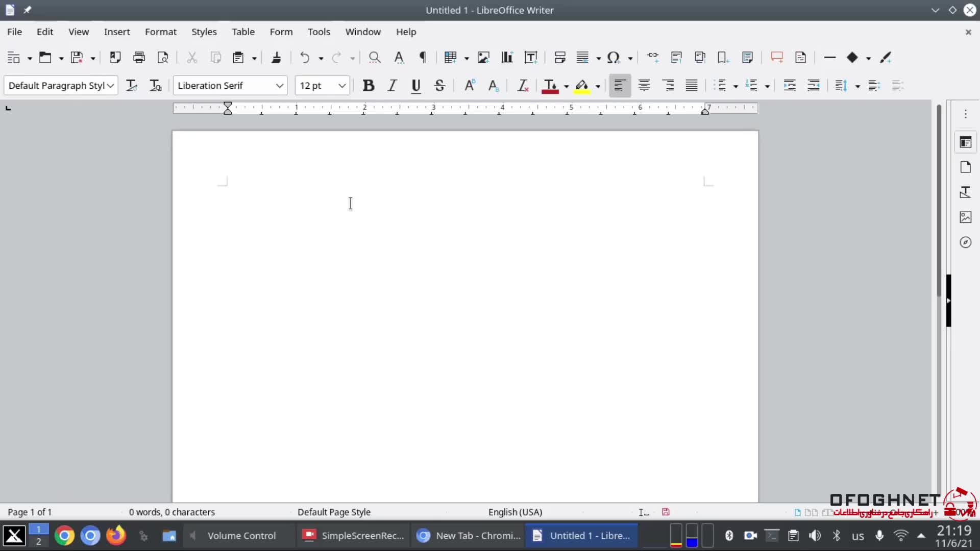Insert an image using toolbar icon
980x551 pixels.
point(483,58)
